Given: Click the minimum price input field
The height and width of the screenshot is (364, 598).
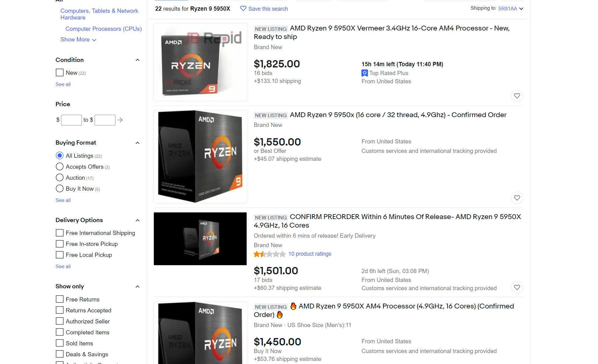Looking at the screenshot, I should (71, 120).
